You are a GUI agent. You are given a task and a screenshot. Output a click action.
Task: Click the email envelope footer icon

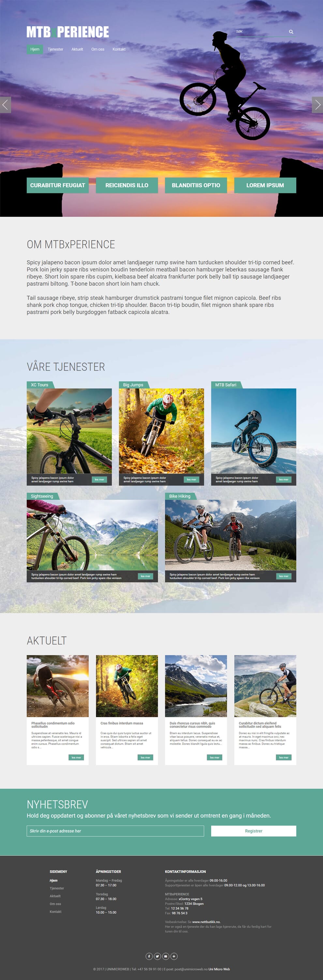(x=166, y=956)
